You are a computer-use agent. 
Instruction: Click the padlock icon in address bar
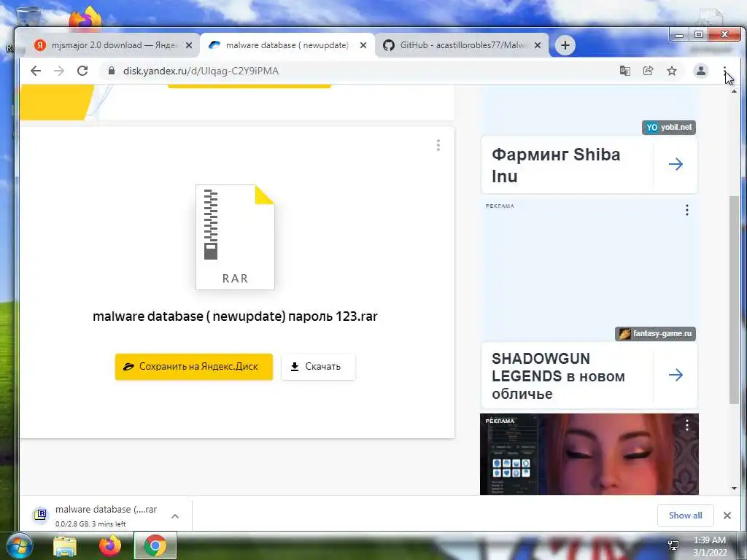(112, 71)
